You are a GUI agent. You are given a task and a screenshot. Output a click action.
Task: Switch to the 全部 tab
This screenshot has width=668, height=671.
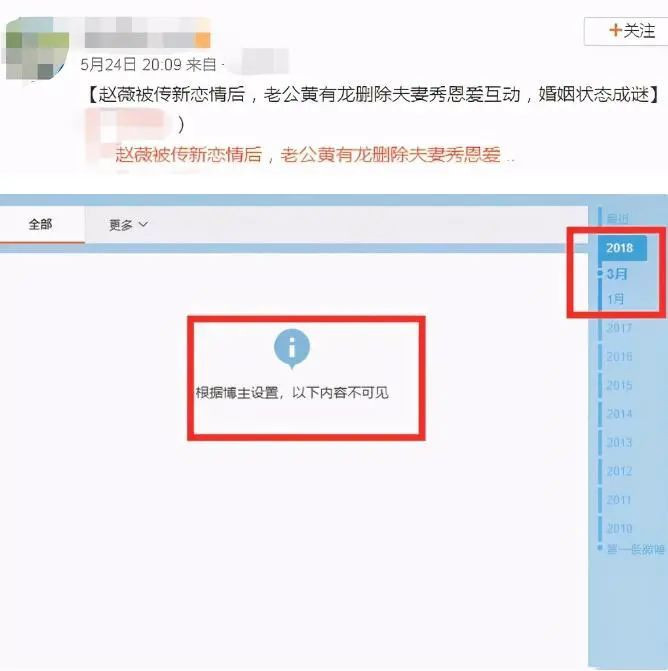point(41,224)
